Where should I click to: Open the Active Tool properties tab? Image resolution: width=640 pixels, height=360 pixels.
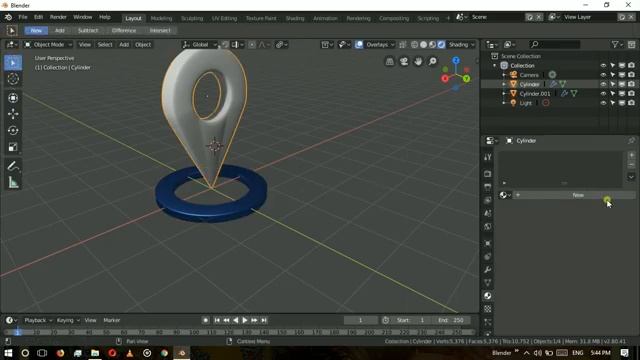point(488,157)
